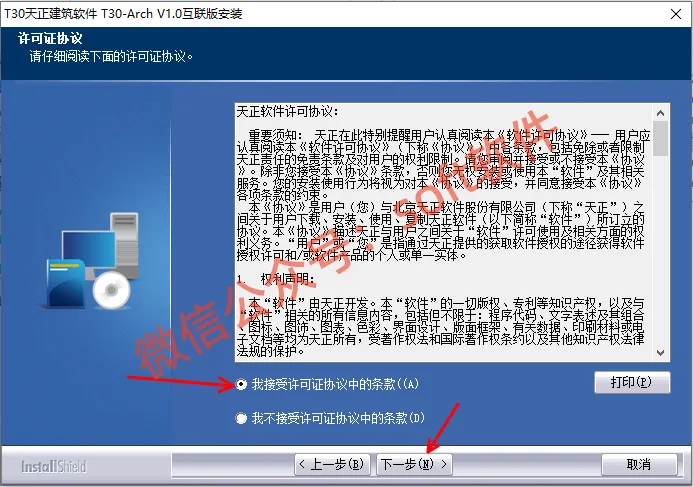This screenshot has height=487, width=693.
Task: Click the "天正软件许可协议:" heading line
Action: 287,111
